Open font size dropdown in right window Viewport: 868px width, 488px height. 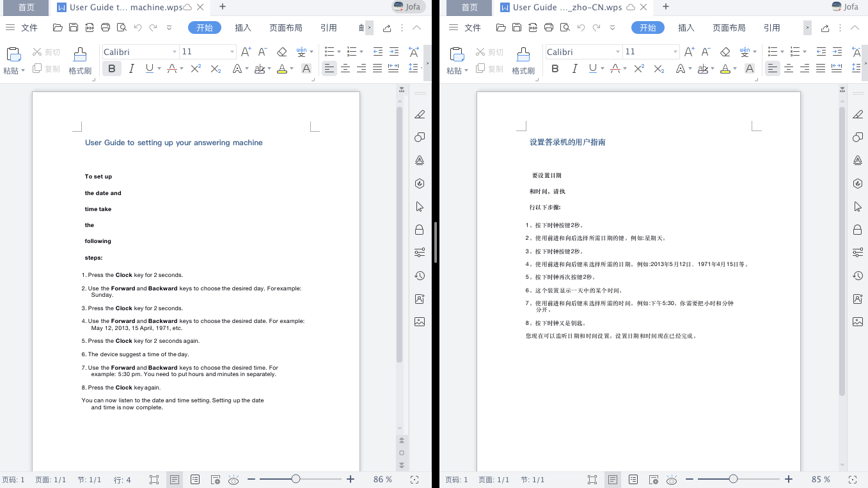coord(675,52)
